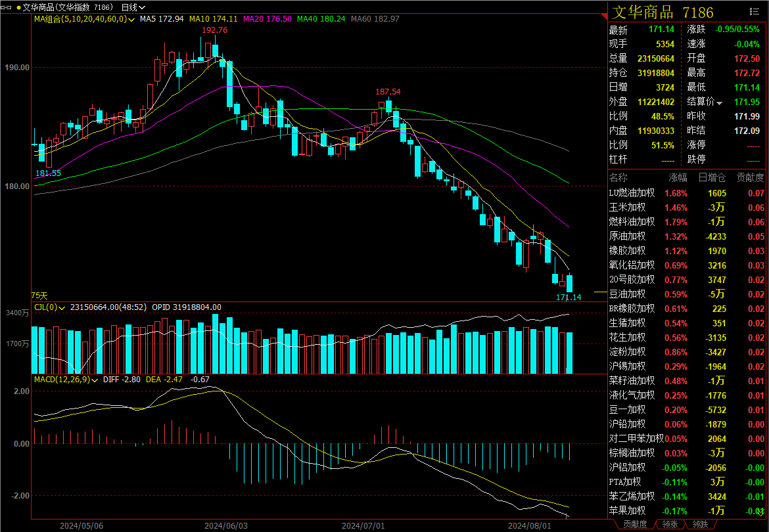This screenshot has height=532, width=769.
Task: Click the 2024/08/01 date axis label
Action: coord(530,526)
